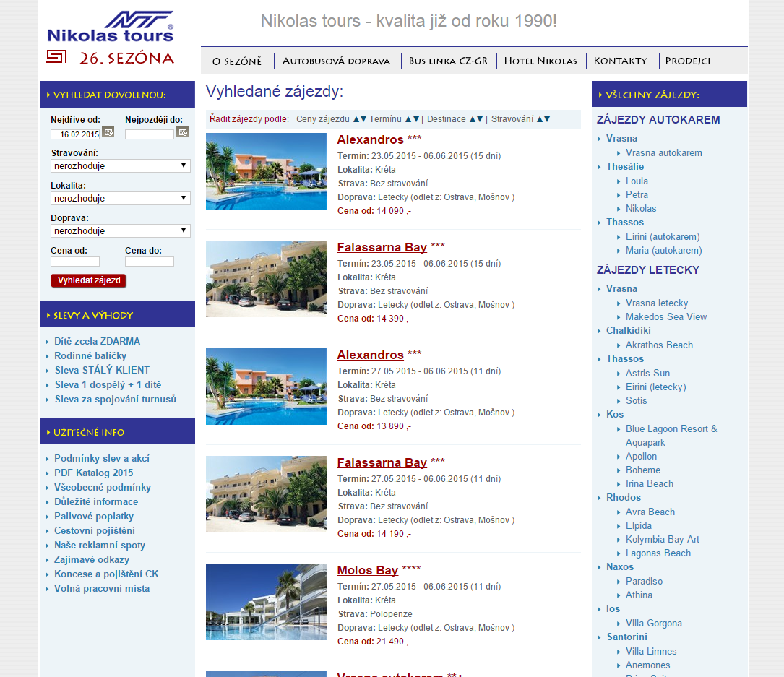The height and width of the screenshot is (677, 784).
Task: Open Cestovní pojištění link
Action: (x=95, y=531)
